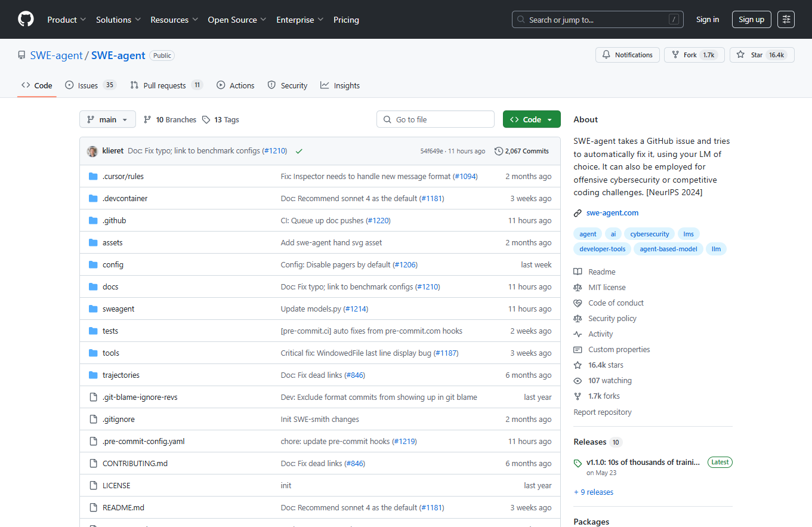812x527 pixels.
Task: Click the Notifications button
Action: click(x=628, y=55)
